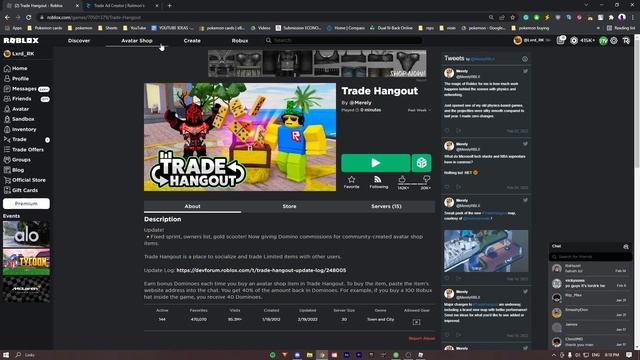Expand the Past Week dropdown
Screen dimensions: 640x360
419,110
